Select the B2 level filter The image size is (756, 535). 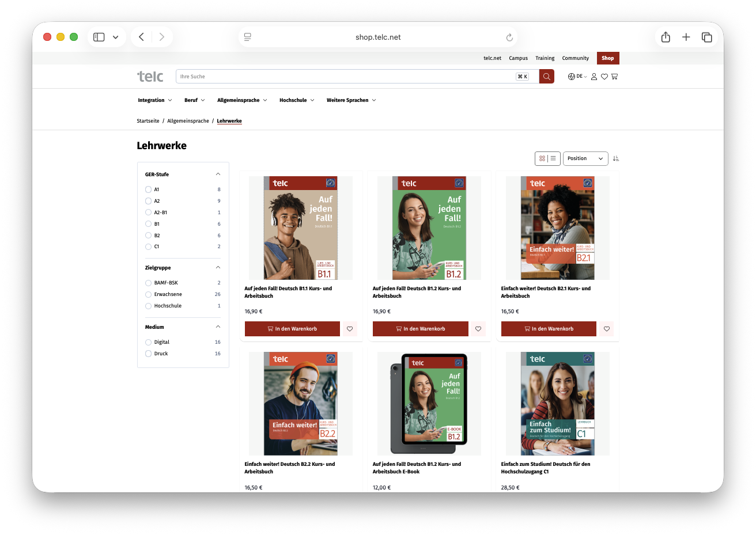coord(148,236)
